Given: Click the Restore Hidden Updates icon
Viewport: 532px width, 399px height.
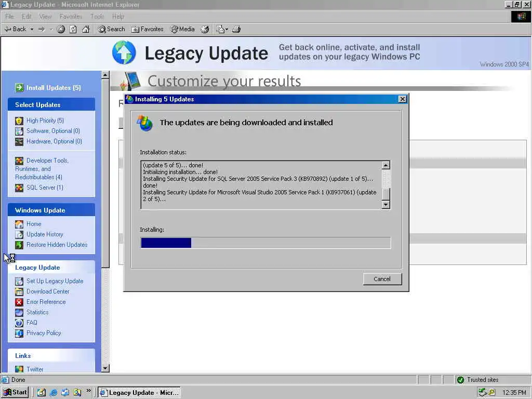Looking at the screenshot, I should pyautogui.click(x=19, y=245).
